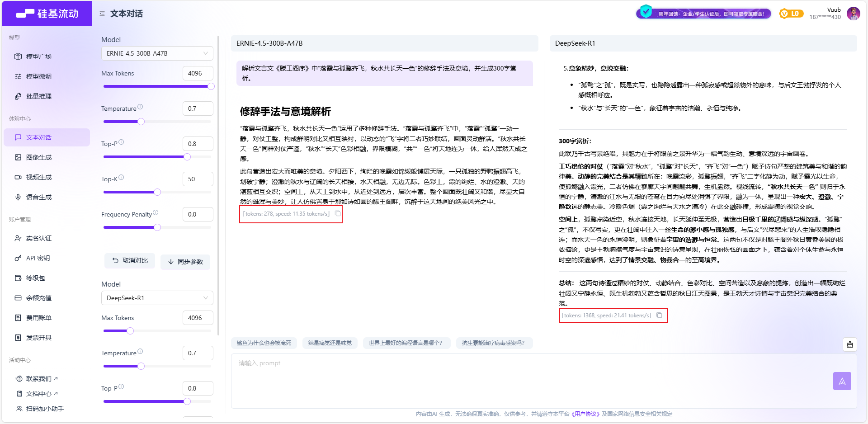Collapse the sidebar using the toggle icon
The height and width of the screenshot is (424, 868).
(102, 14)
